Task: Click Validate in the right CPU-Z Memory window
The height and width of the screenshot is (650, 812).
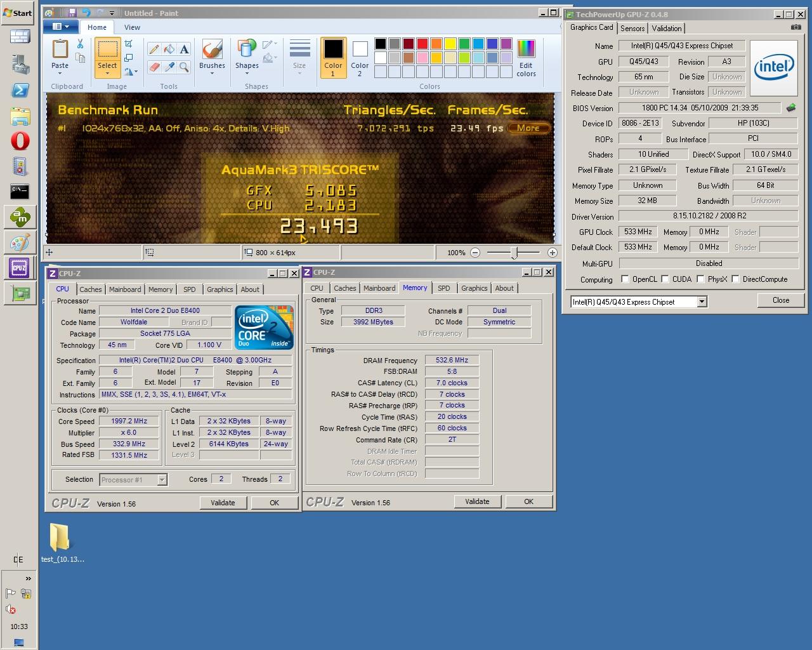Action: coord(477,501)
